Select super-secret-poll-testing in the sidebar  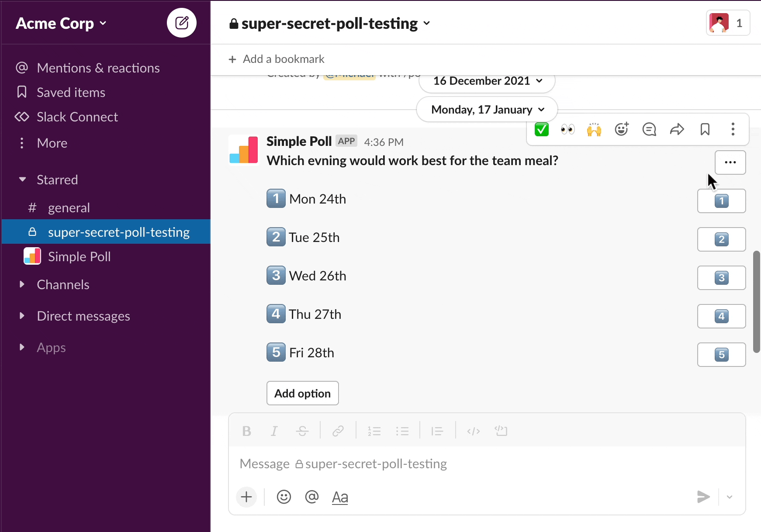(x=106, y=231)
